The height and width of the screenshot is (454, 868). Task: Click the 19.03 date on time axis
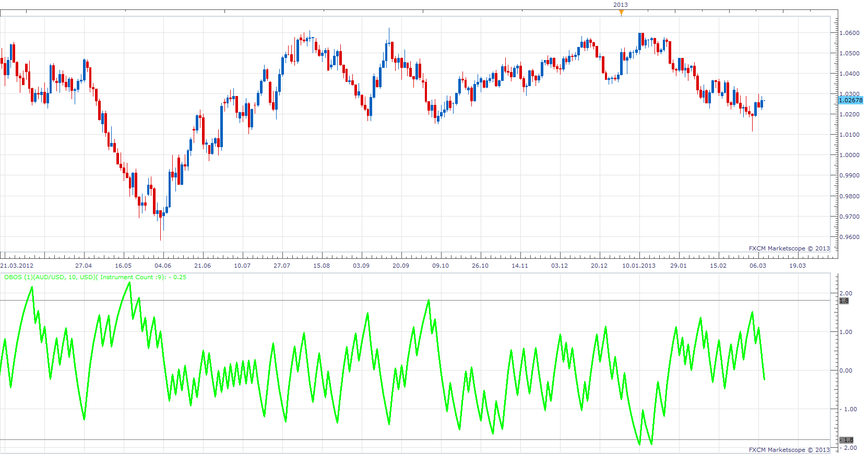(x=798, y=266)
